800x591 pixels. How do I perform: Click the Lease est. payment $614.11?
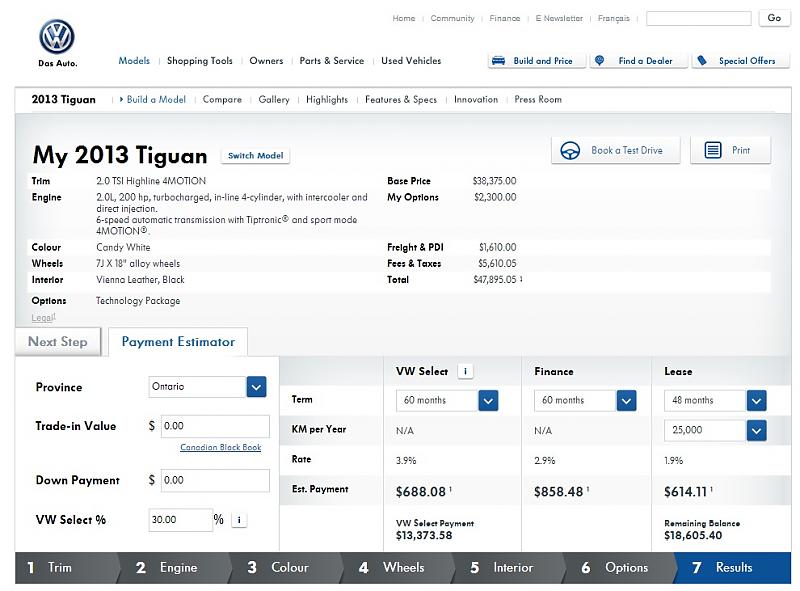pos(685,492)
